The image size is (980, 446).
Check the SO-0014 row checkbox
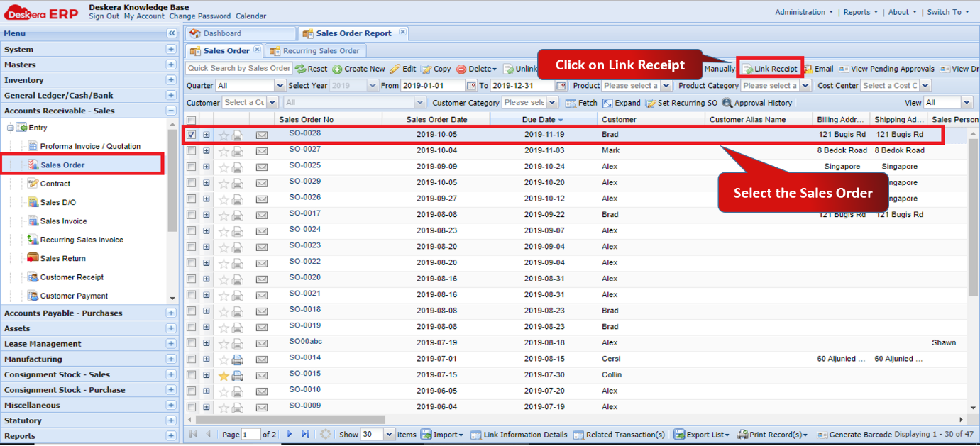click(x=191, y=359)
